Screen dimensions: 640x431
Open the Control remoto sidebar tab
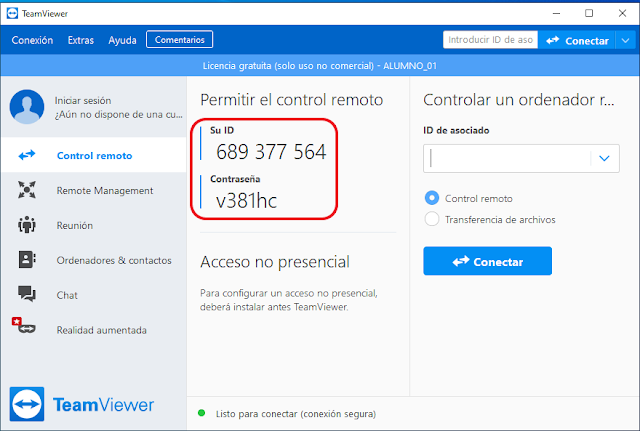pos(94,155)
